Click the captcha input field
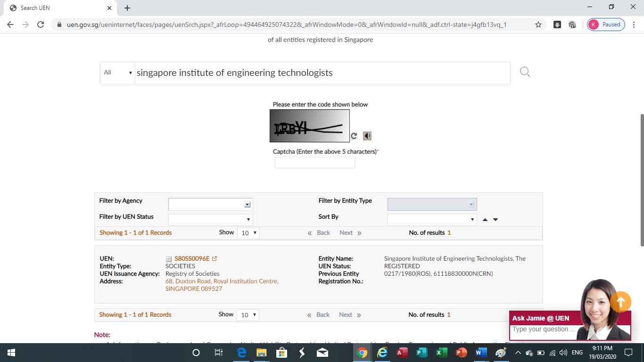The height and width of the screenshot is (362, 644). [x=315, y=163]
